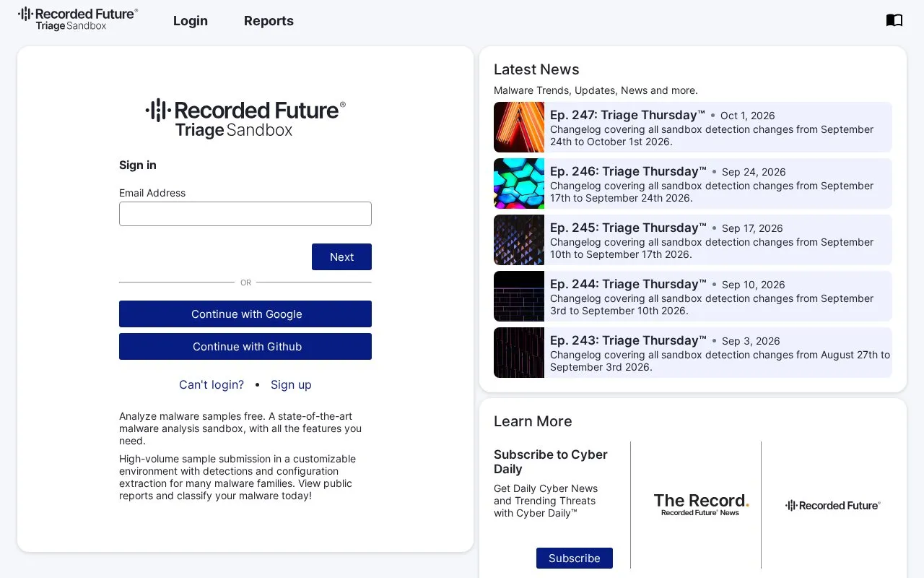Viewport: 924px width, 578px height.
Task: Click the Email Address label
Action: pos(152,193)
